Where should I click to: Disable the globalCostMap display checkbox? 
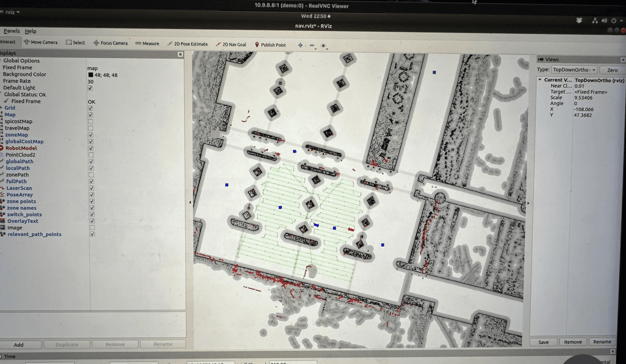click(x=91, y=142)
